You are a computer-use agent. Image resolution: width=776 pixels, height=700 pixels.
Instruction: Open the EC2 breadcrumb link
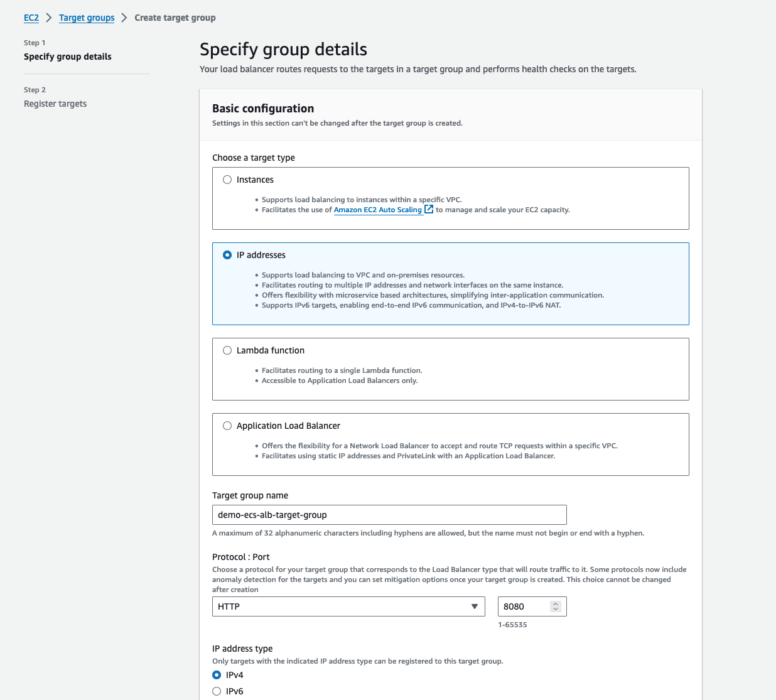point(31,18)
